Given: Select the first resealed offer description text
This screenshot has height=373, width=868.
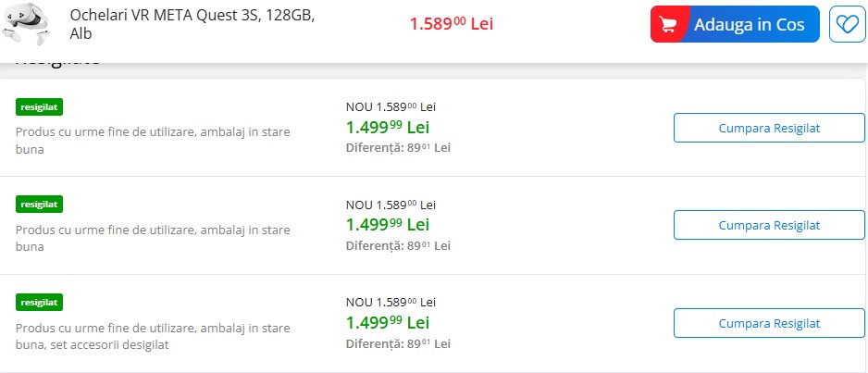Looking at the screenshot, I should [153, 140].
